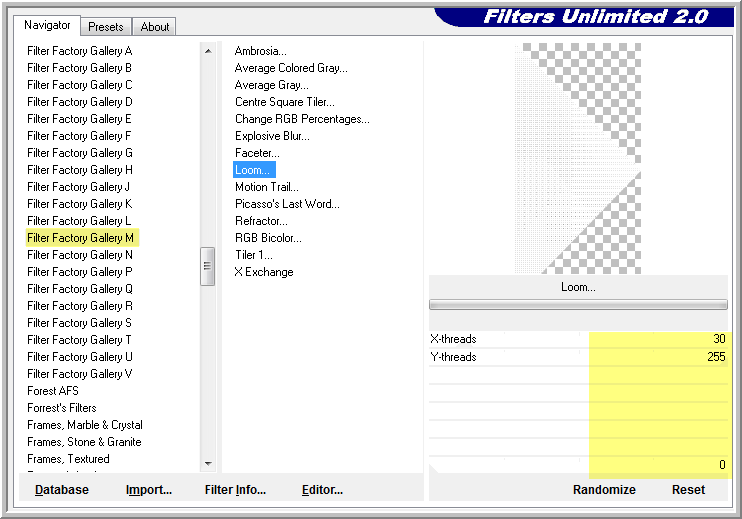Select the Forest AFS category
Screen dimensions: 742x519
tap(53, 391)
